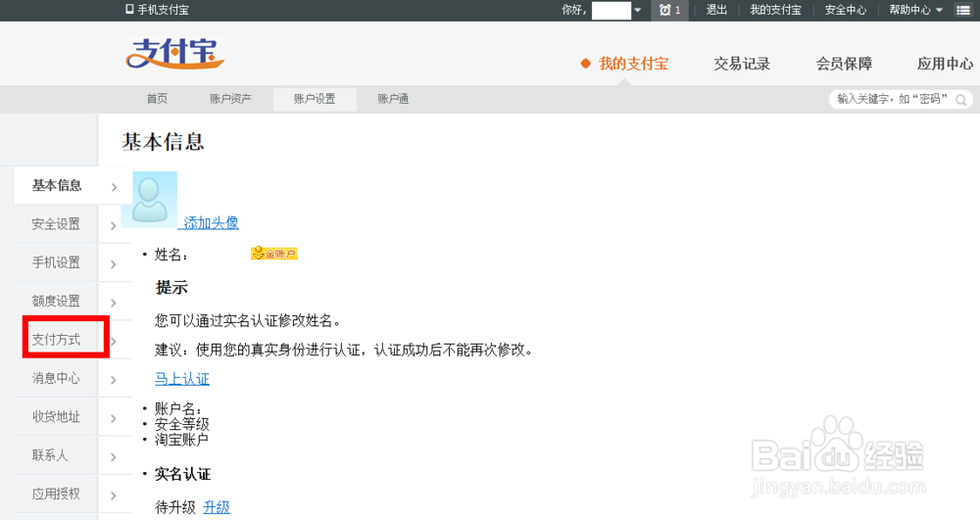This screenshot has height=520, width=980.
Task: Click the username box after 你好
Action: coord(612,11)
